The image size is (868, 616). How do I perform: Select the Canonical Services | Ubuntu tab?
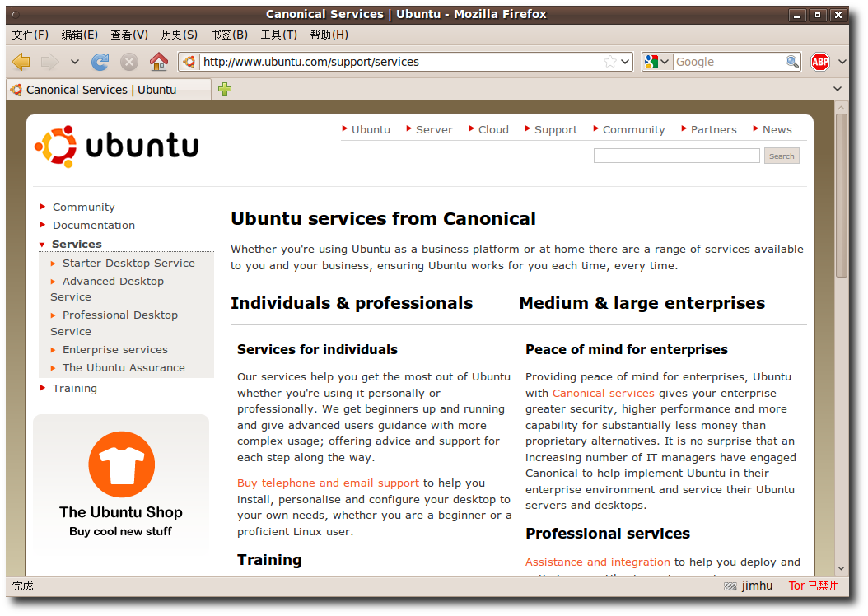pyautogui.click(x=109, y=90)
